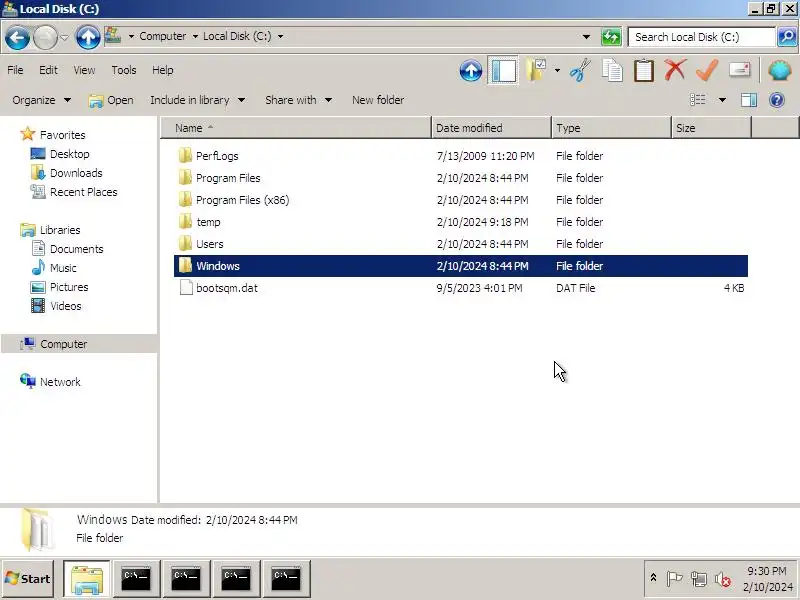Click the folder options icon with checkmark
This screenshot has width=800, height=600.
536,70
